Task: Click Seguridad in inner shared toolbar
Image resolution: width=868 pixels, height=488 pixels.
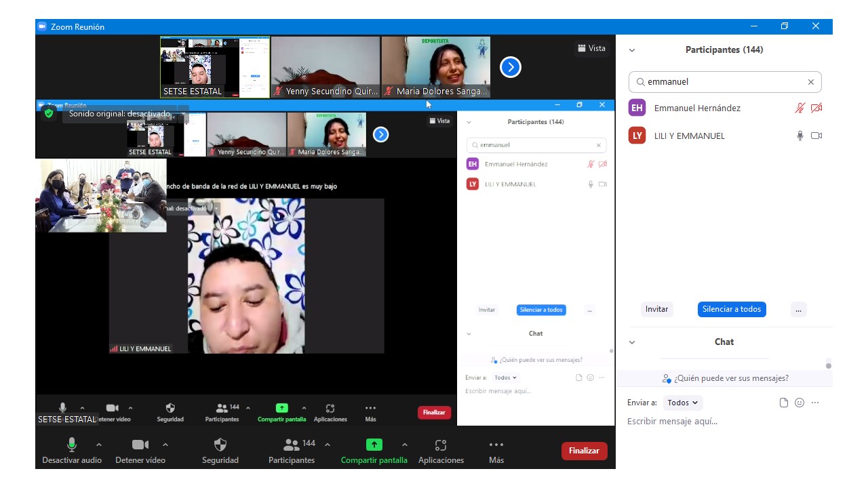Action: [x=170, y=413]
